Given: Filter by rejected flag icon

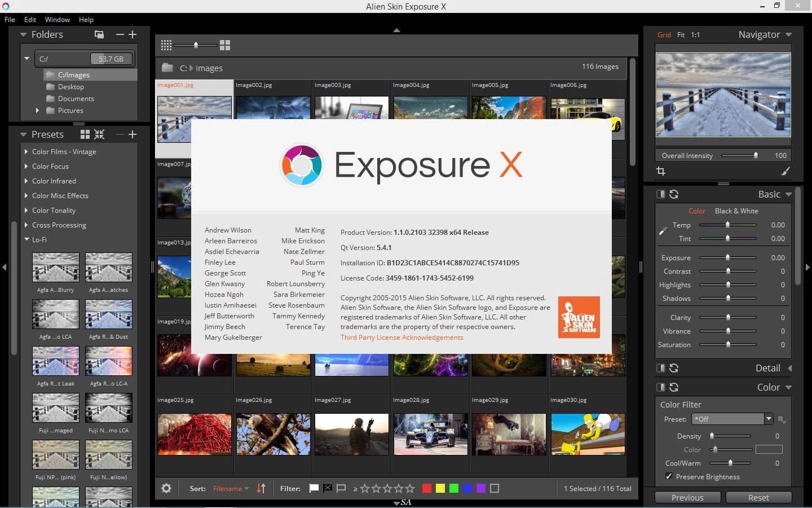Looking at the screenshot, I should click(x=328, y=488).
